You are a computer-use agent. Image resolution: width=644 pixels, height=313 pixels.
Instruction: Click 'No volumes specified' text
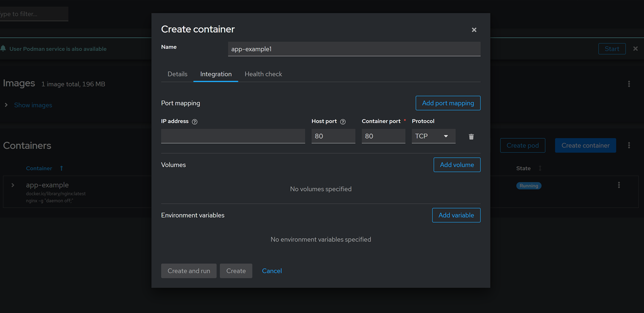321,189
